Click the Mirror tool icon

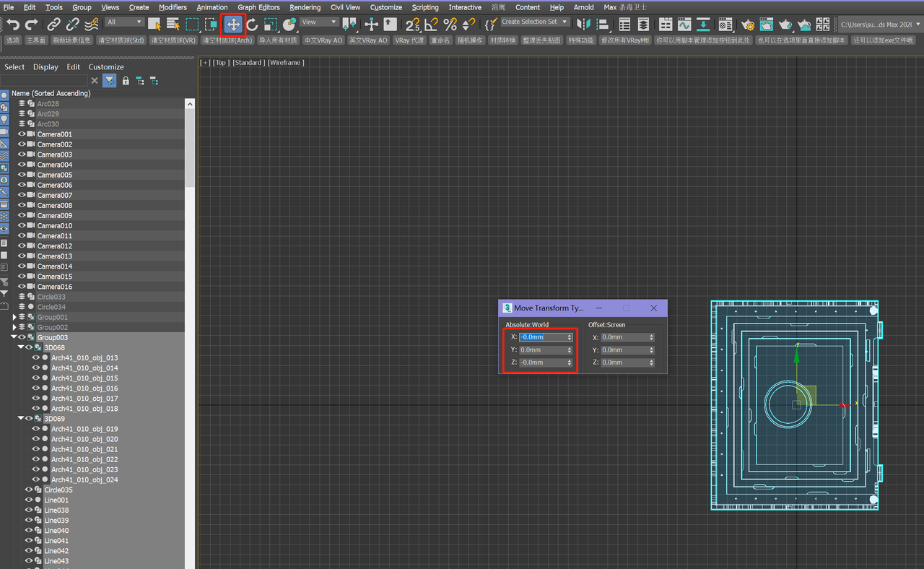pos(583,25)
